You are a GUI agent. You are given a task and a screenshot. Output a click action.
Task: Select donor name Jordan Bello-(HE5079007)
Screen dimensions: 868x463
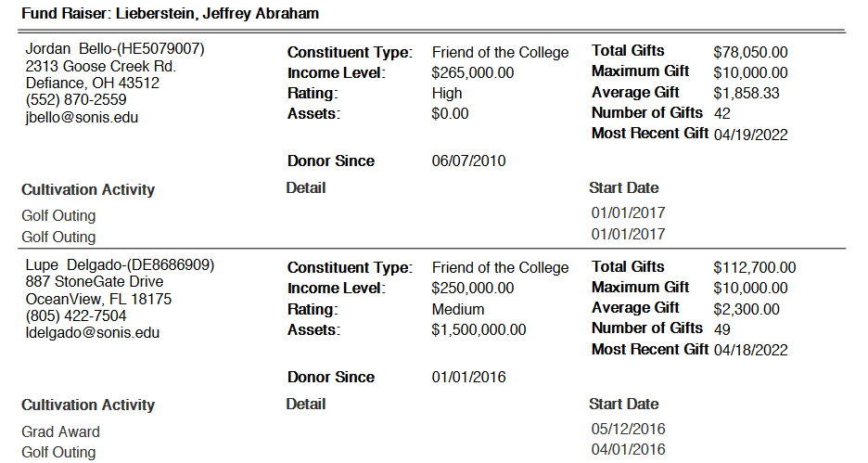[x=115, y=48]
